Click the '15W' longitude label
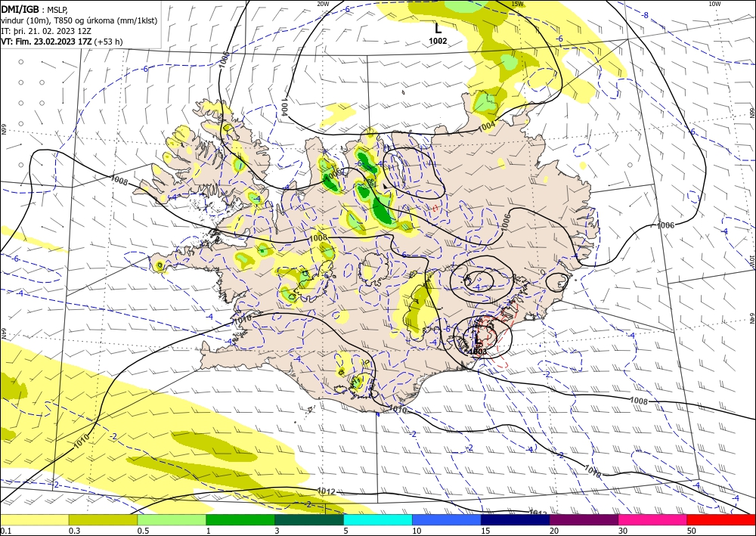 click(x=517, y=4)
